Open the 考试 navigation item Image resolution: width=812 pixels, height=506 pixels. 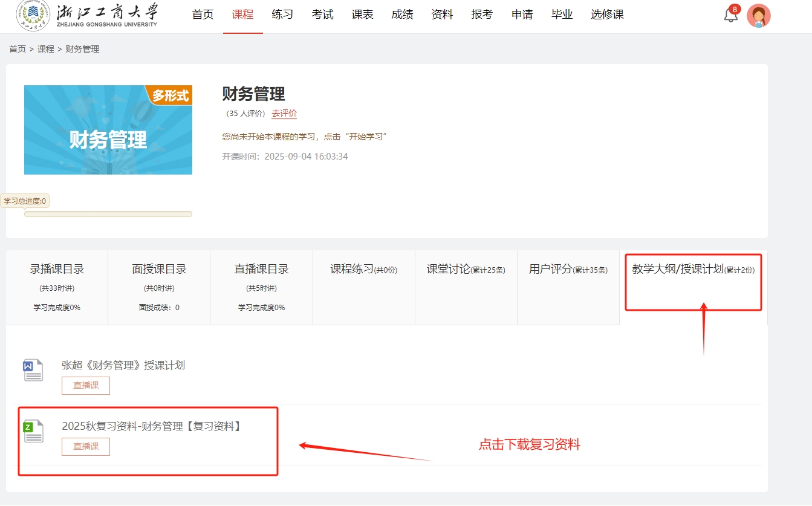322,15
